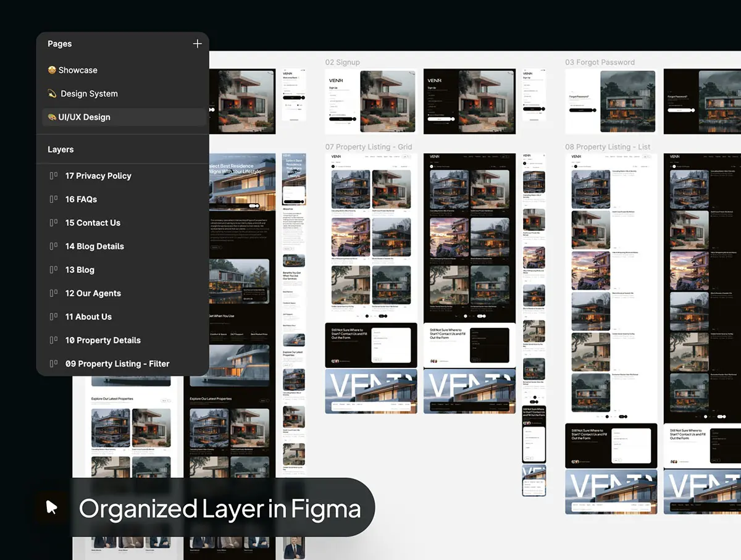Screen dimensions: 741x560
Task: Select 09 Property Listing - Filter layer
Action: [117, 364]
